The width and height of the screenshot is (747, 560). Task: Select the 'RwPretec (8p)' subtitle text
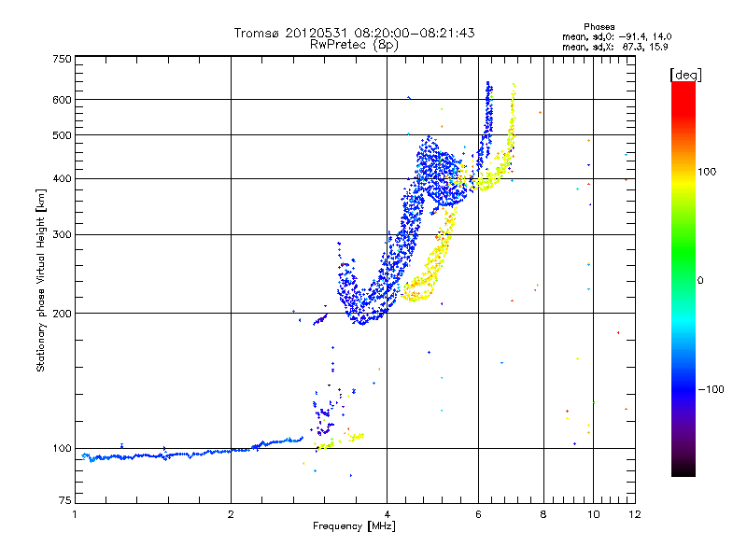pos(355,45)
